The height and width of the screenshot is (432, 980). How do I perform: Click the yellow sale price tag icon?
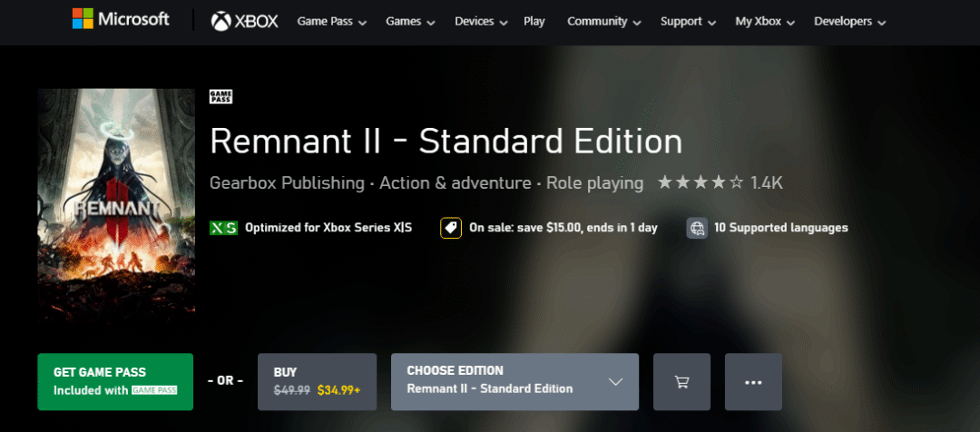[451, 228]
